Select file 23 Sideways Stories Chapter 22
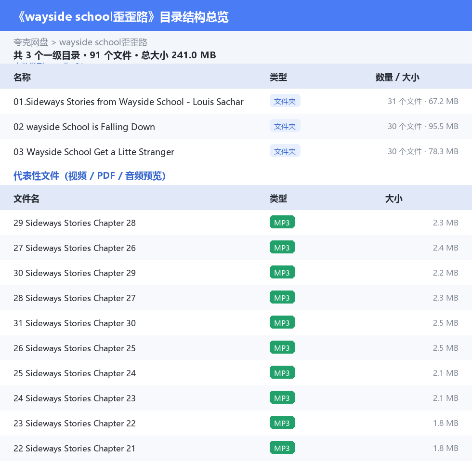The width and height of the screenshot is (472, 476). pos(74,423)
